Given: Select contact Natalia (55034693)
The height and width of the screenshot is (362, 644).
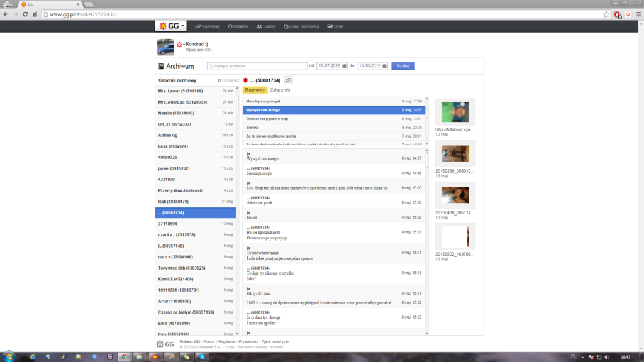Looking at the screenshot, I should click(196, 113).
